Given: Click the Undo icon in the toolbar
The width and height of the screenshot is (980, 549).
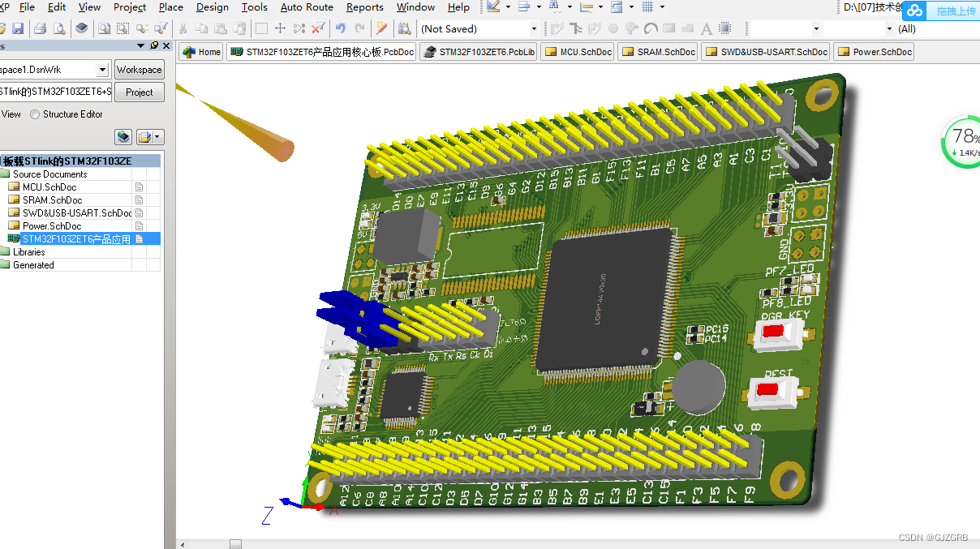Looking at the screenshot, I should click(341, 28).
